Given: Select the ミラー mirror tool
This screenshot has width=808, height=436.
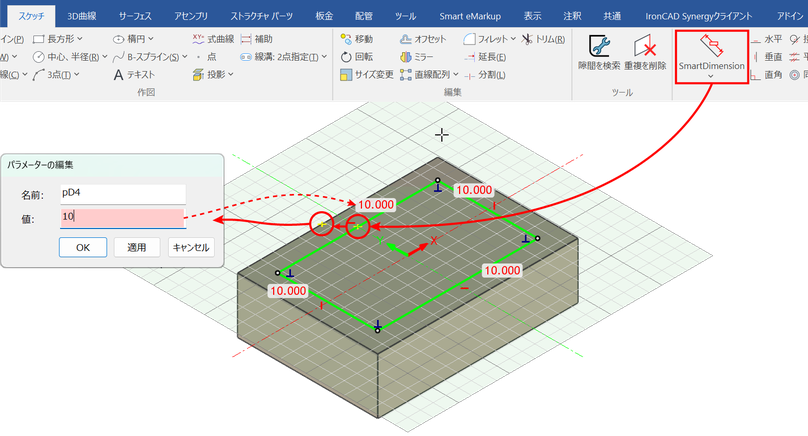Looking at the screenshot, I should [x=417, y=57].
